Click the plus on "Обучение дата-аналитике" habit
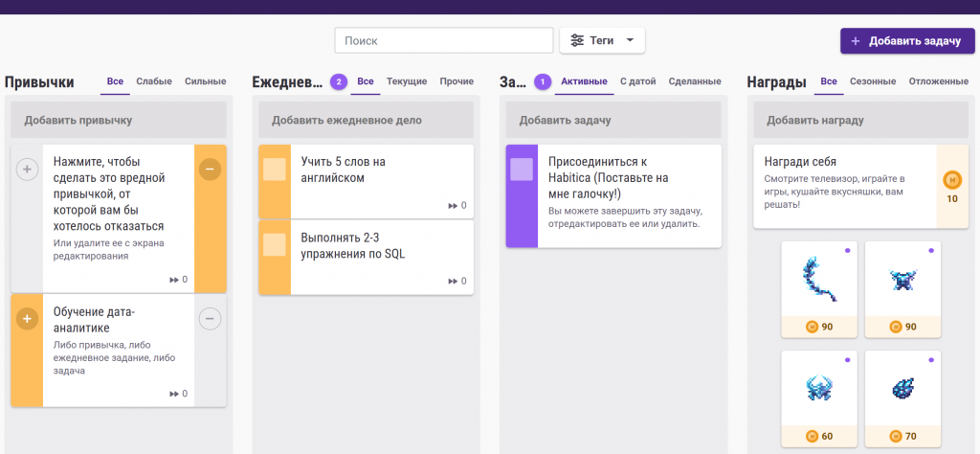980x454 pixels. [26, 319]
